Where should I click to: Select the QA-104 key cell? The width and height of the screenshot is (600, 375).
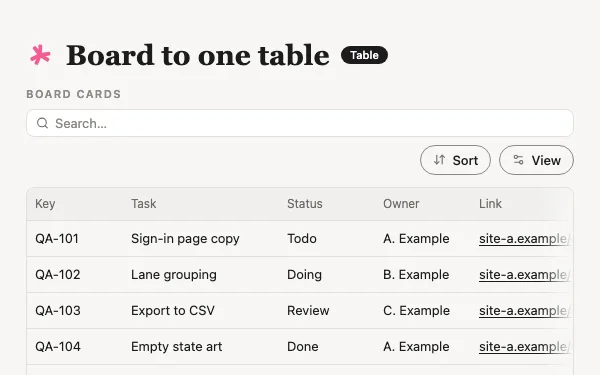point(58,347)
